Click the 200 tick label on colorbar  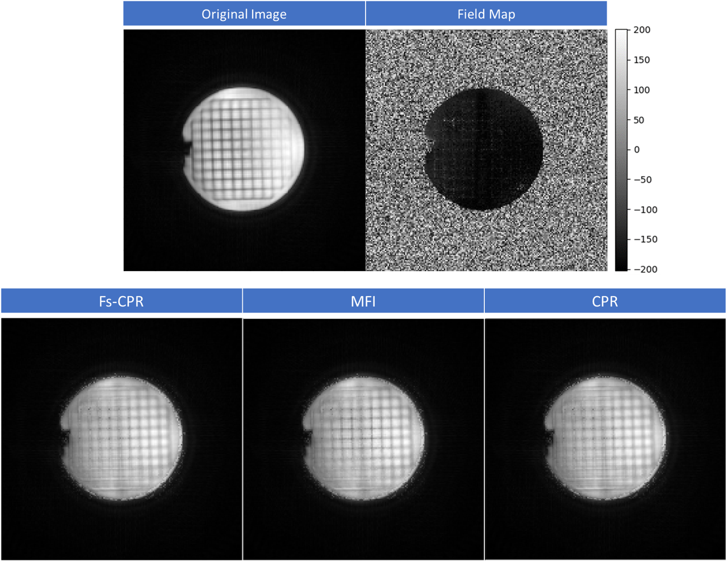point(642,30)
